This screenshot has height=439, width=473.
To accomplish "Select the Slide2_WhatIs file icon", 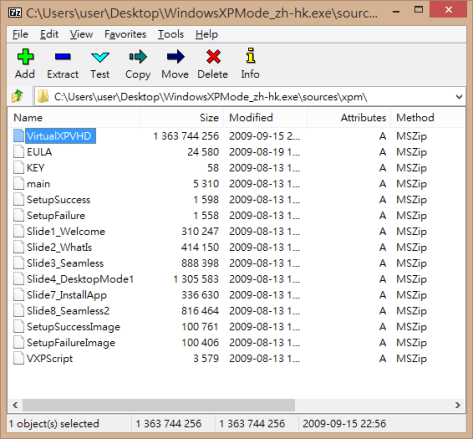I will [19, 247].
